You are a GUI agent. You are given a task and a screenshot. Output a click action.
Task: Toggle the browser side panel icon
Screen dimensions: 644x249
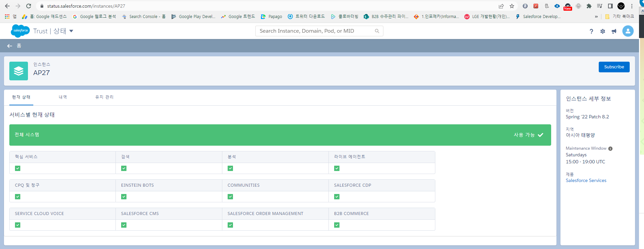610,6
